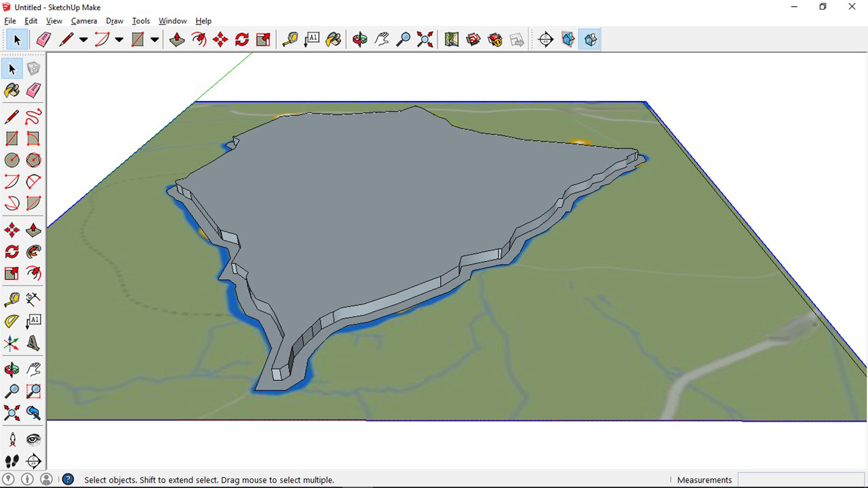Viewport: 868px width, 488px height.
Task: Expand the Arc tool dropdown arrow
Action: point(119,40)
